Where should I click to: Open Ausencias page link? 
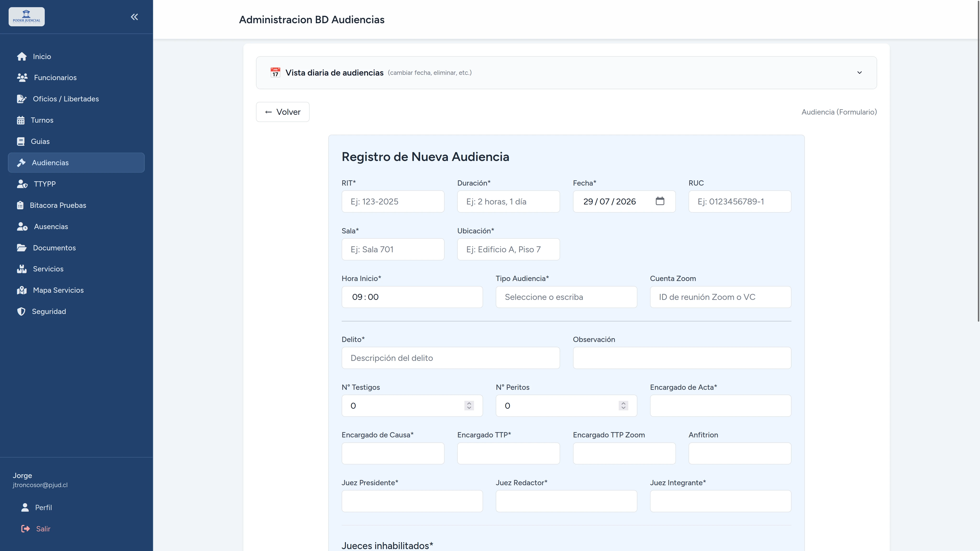(76, 227)
